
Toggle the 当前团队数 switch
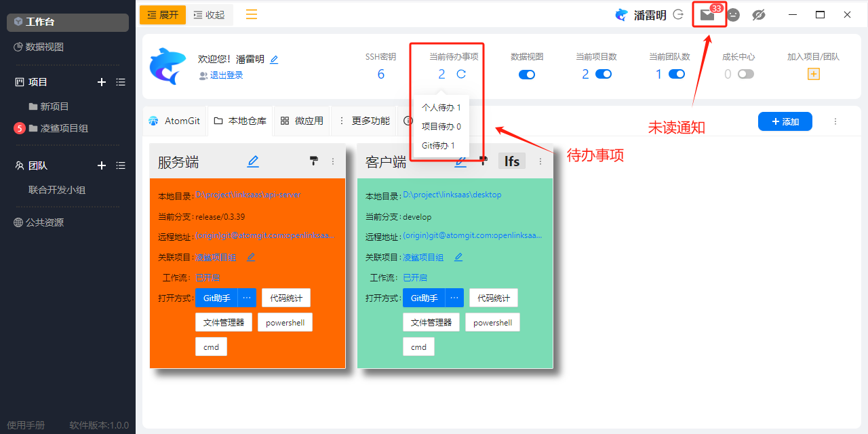(x=677, y=74)
